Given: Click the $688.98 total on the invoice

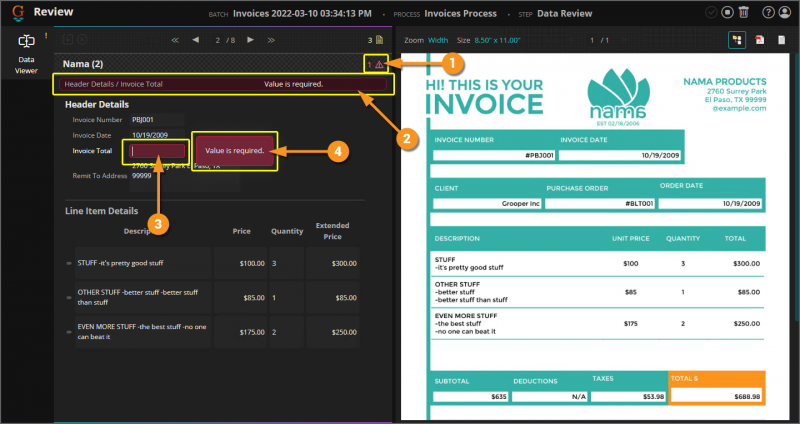Looking at the screenshot, I should (747, 396).
